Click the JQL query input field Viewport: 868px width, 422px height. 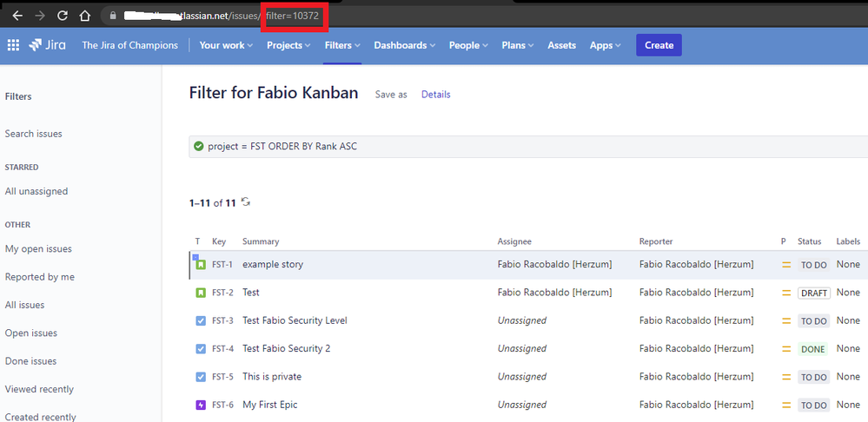click(x=528, y=147)
